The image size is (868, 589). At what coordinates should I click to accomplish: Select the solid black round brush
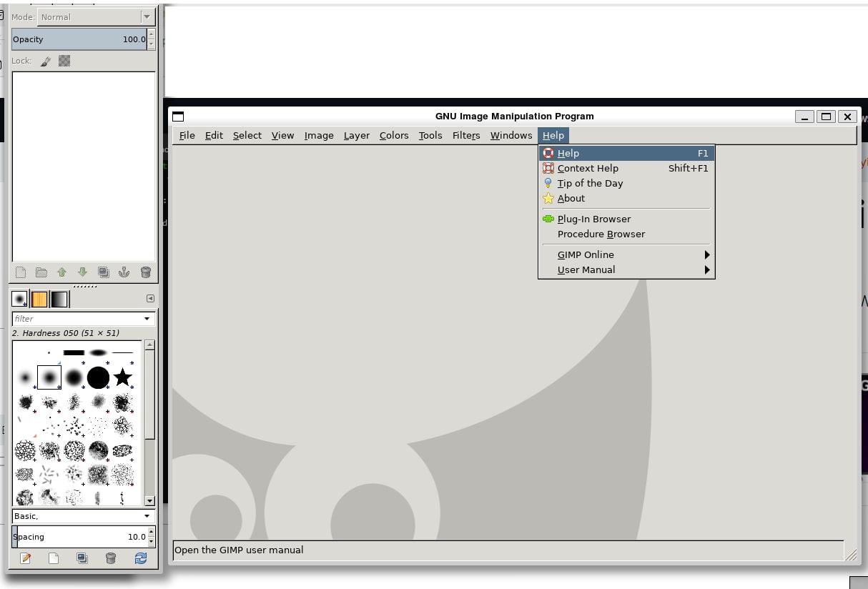coord(98,377)
